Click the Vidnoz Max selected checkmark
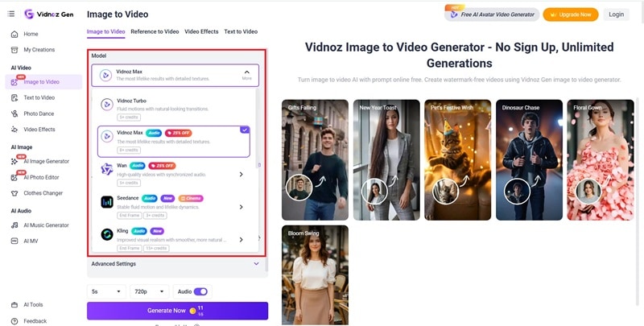Screen dimensions: 644x326 click(x=245, y=130)
